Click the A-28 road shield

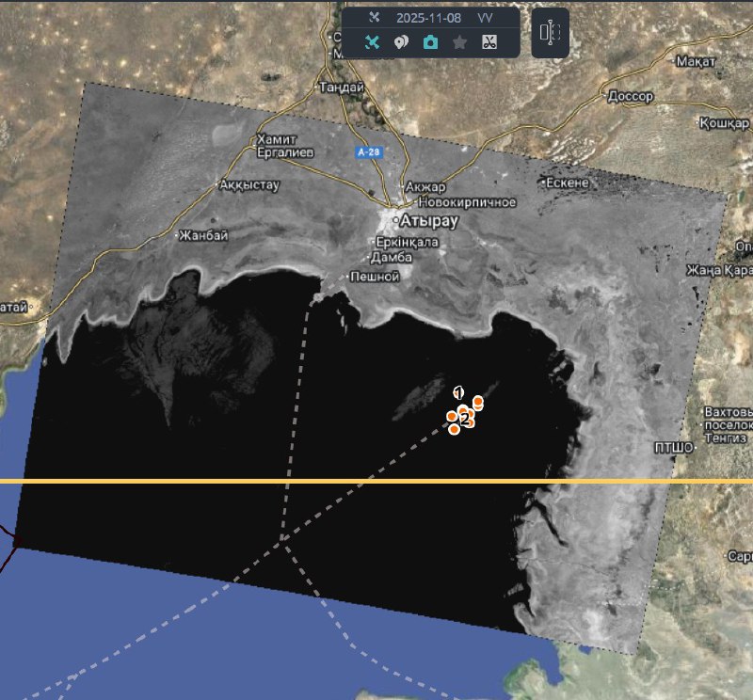pos(368,152)
